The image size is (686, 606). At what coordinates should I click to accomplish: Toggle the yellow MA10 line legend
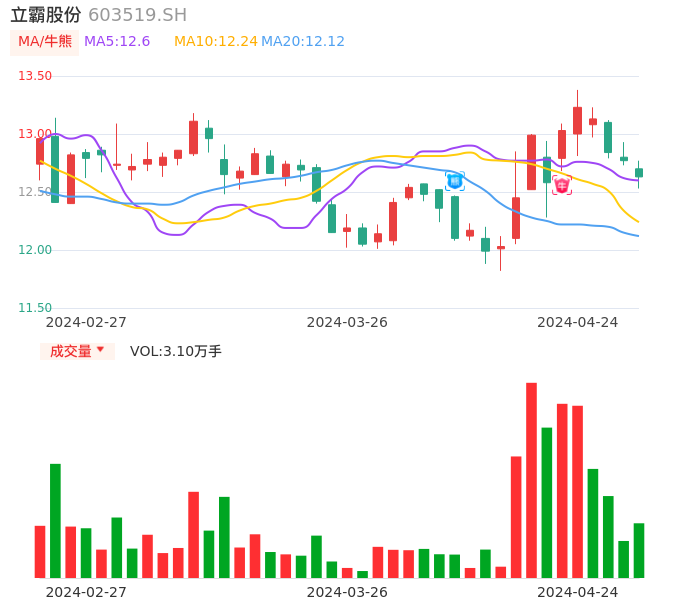coord(216,42)
